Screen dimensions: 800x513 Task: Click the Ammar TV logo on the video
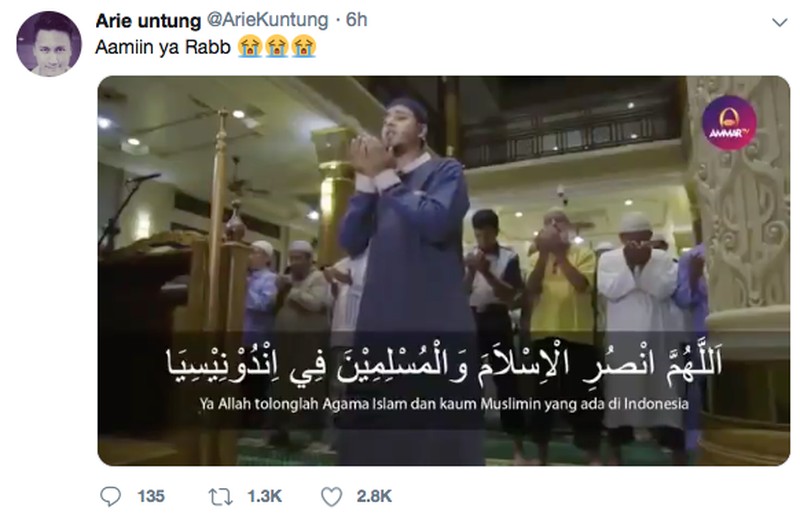pos(729,123)
